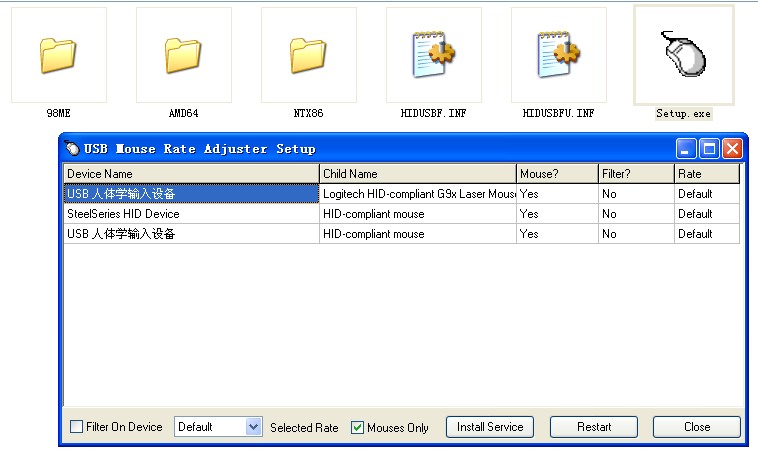758x461 pixels.
Task: Minimize the USB Mouse Rate Adjuster window
Action: point(686,149)
